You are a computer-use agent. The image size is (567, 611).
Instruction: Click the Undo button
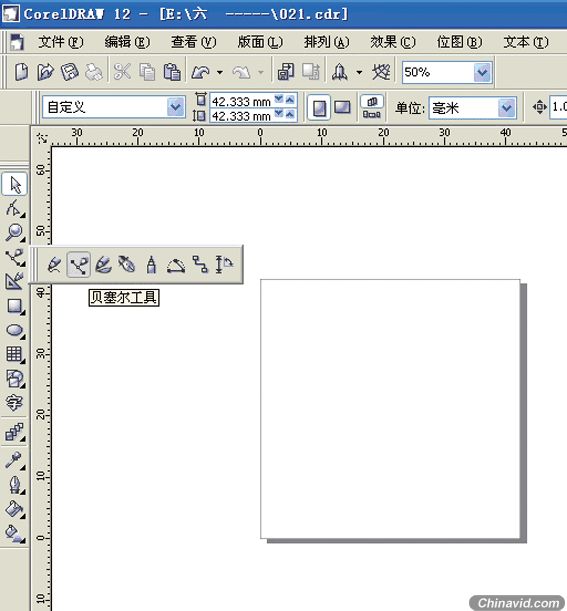tap(201, 72)
